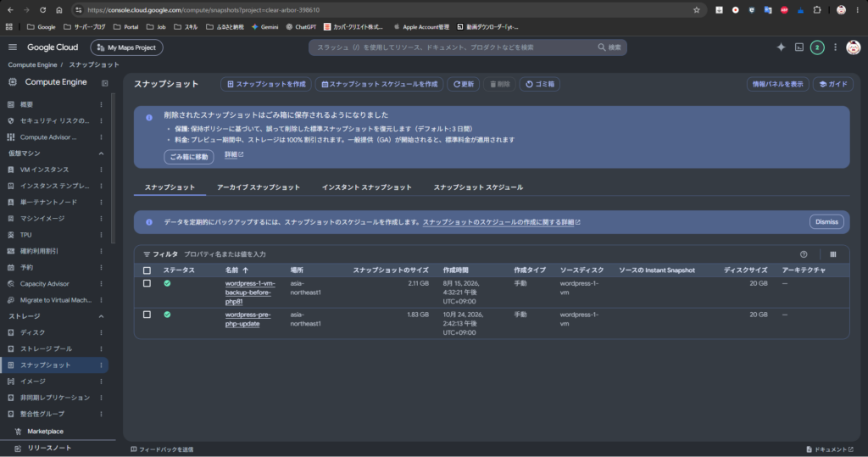Open table help question mark icon
This screenshot has width=868, height=457.
pyautogui.click(x=804, y=254)
